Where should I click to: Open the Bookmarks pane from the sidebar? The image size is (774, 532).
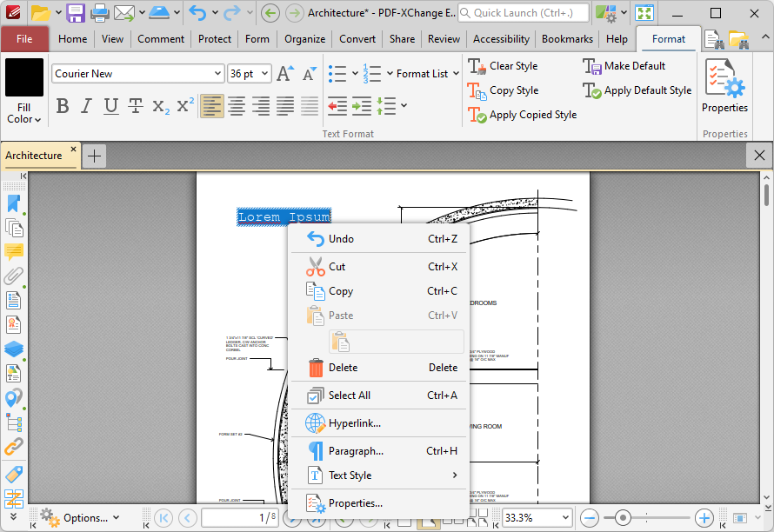click(14, 203)
